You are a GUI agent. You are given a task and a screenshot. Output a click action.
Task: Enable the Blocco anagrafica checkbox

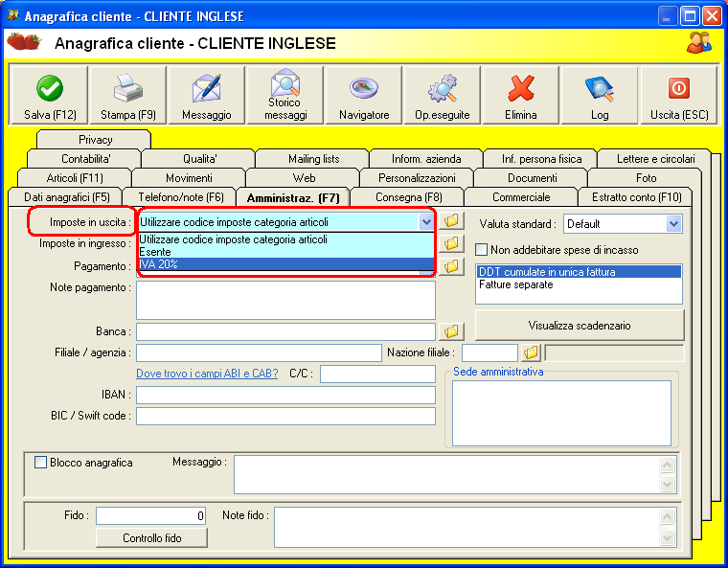click(x=41, y=463)
